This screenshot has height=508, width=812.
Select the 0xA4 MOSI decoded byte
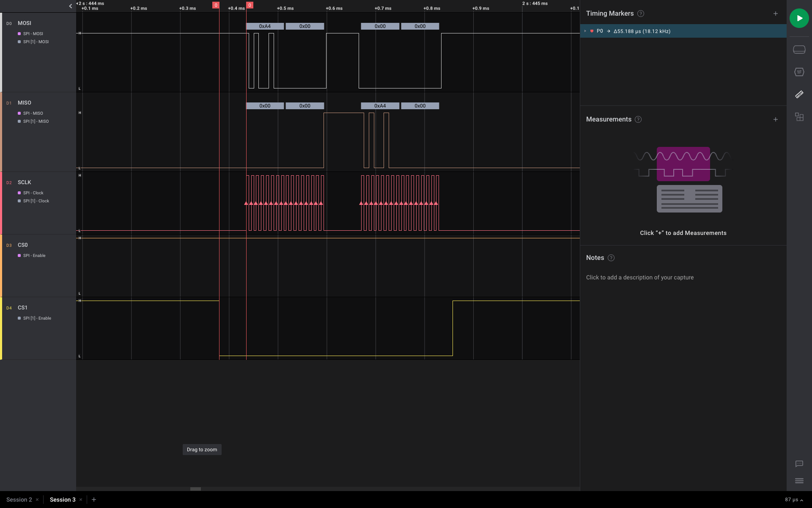265,26
